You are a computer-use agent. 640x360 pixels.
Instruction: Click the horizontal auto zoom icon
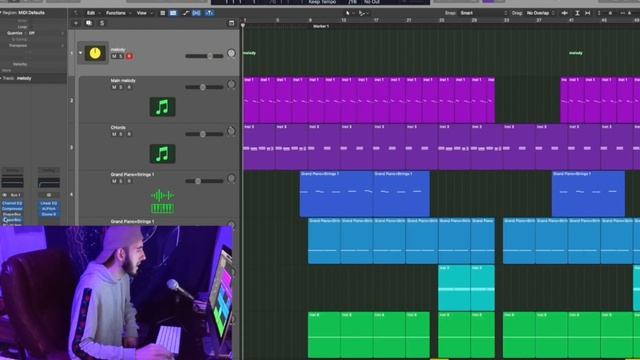pos(588,13)
